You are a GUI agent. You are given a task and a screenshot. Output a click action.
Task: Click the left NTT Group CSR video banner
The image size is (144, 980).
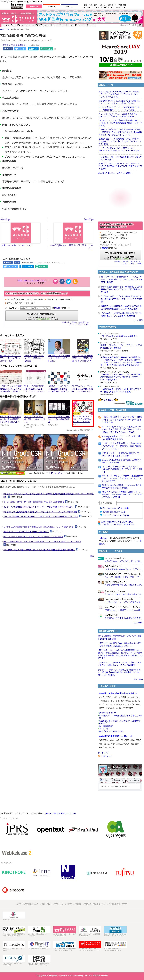(x=22, y=452)
